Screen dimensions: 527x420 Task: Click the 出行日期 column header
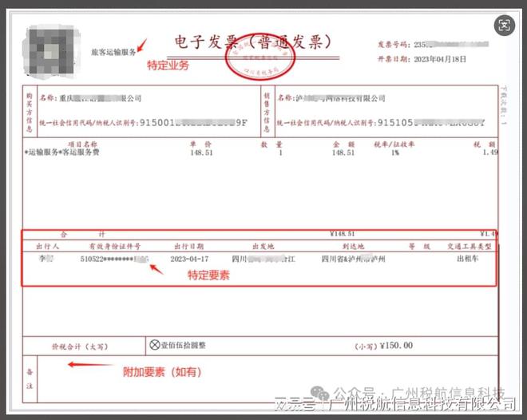click(x=189, y=246)
